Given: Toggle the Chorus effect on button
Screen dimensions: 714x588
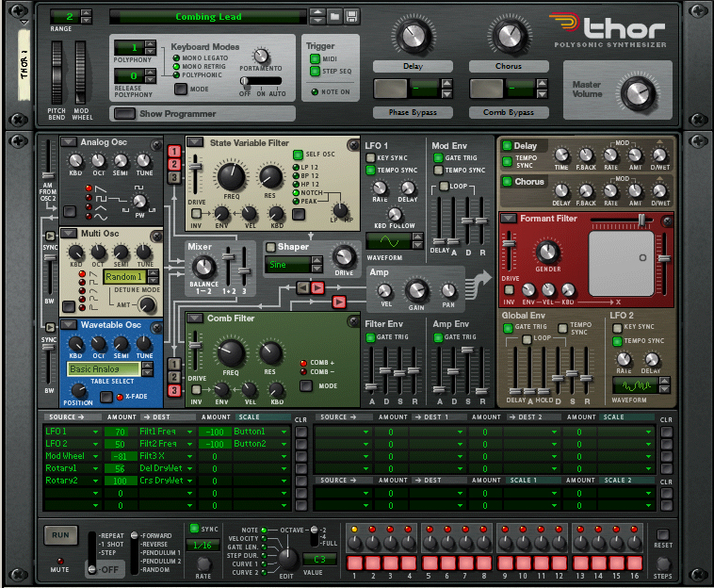Looking at the screenshot, I should click(507, 181).
